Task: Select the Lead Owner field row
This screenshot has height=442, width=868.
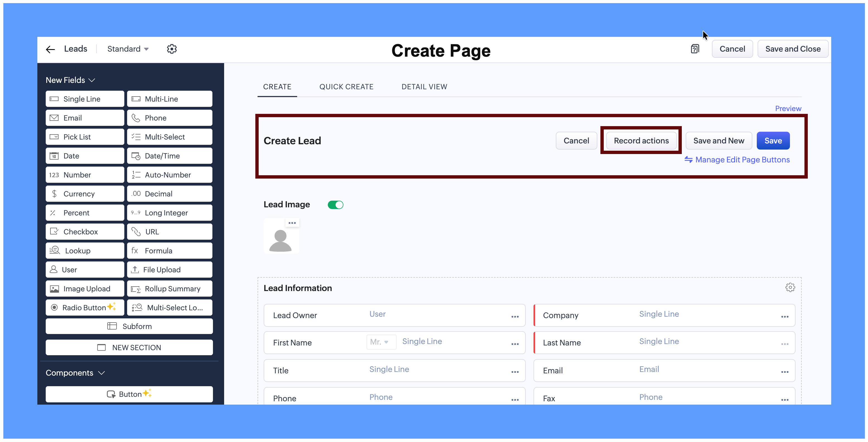Action: pos(395,316)
